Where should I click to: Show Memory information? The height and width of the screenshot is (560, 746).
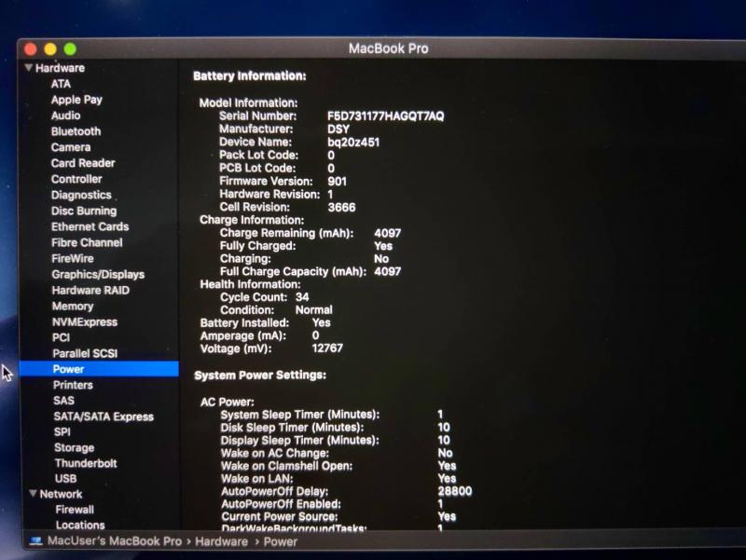(x=73, y=307)
